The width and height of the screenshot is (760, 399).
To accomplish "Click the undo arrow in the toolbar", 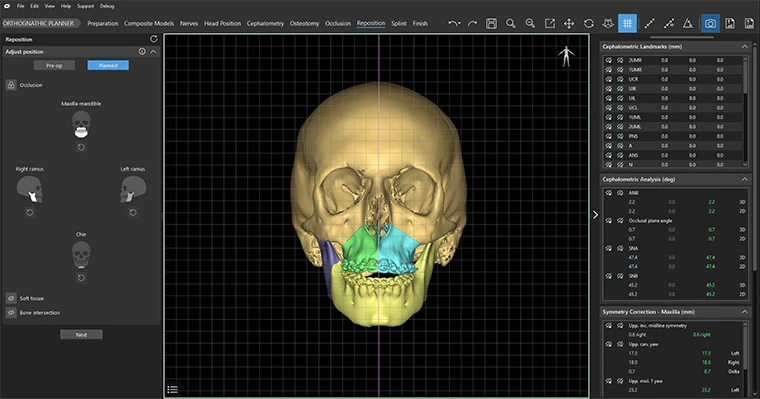I will pyautogui.click(x=453, y=23).
